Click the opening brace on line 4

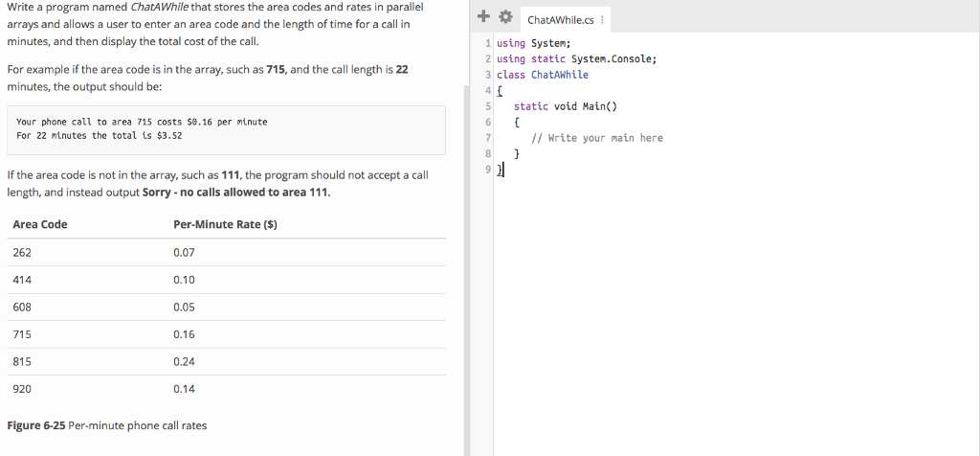(x=499, y=91)
